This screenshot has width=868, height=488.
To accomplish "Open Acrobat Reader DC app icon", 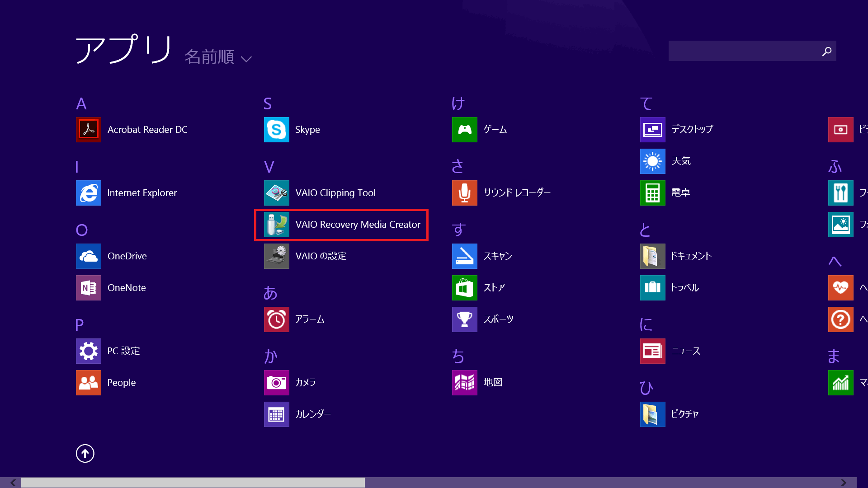I will click(x=89, y=130).
